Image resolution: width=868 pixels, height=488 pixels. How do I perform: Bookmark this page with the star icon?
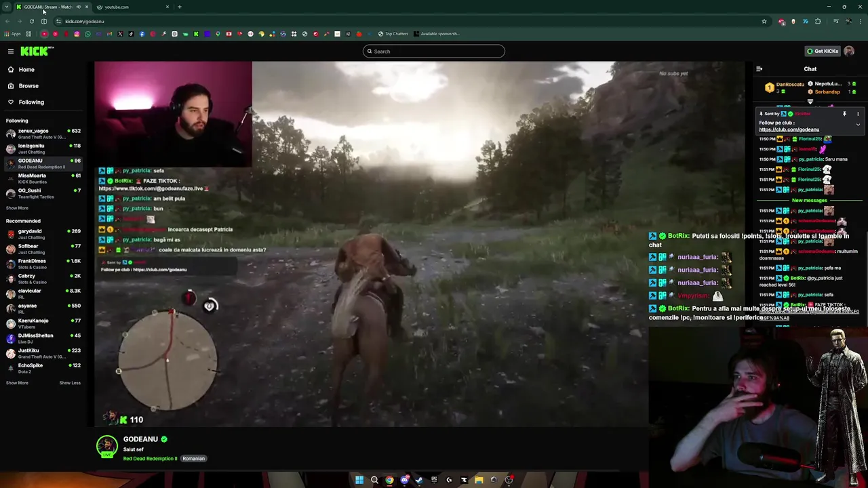(764, 21)
